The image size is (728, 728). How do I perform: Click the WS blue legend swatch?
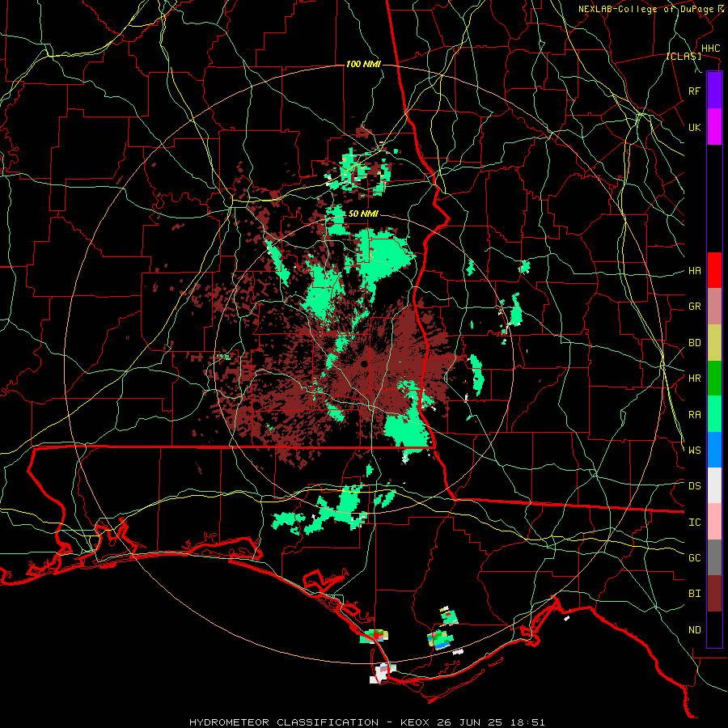[714, 450]
